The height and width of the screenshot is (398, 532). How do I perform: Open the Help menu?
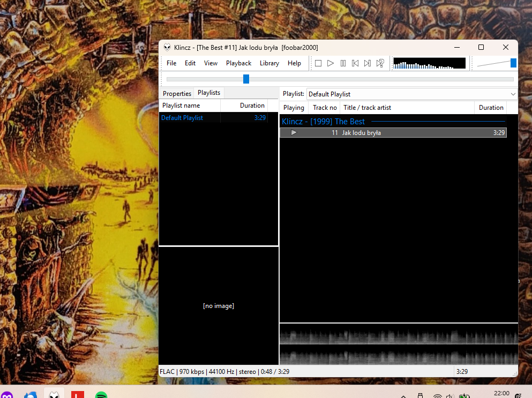294,63
